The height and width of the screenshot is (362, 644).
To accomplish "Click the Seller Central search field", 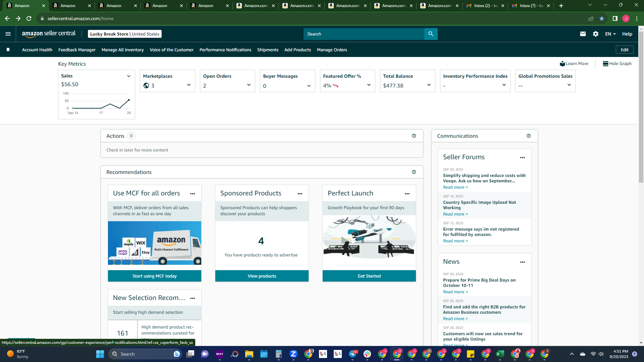I will (x=364, y=34).
